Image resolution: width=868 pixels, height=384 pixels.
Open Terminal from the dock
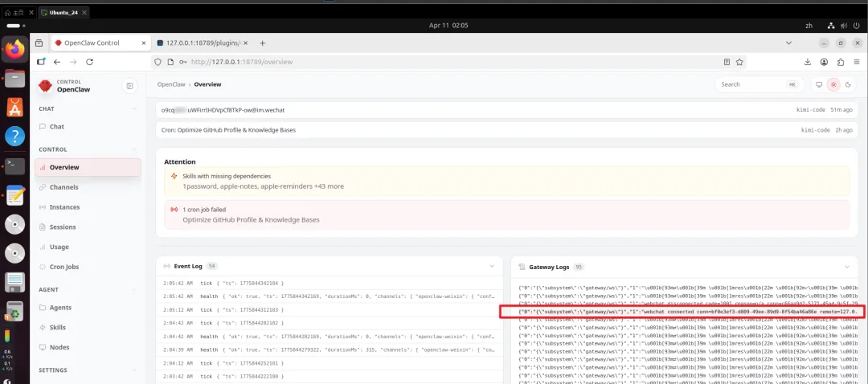15,166
